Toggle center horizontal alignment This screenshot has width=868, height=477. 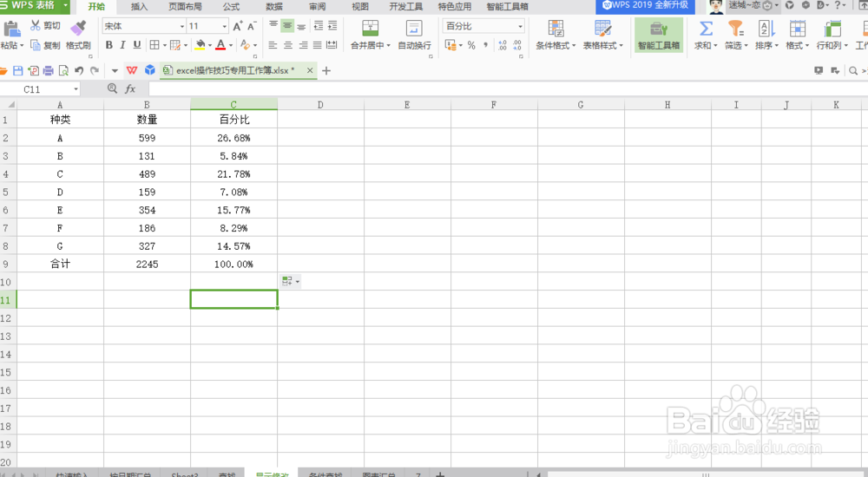tap(288, 45)
